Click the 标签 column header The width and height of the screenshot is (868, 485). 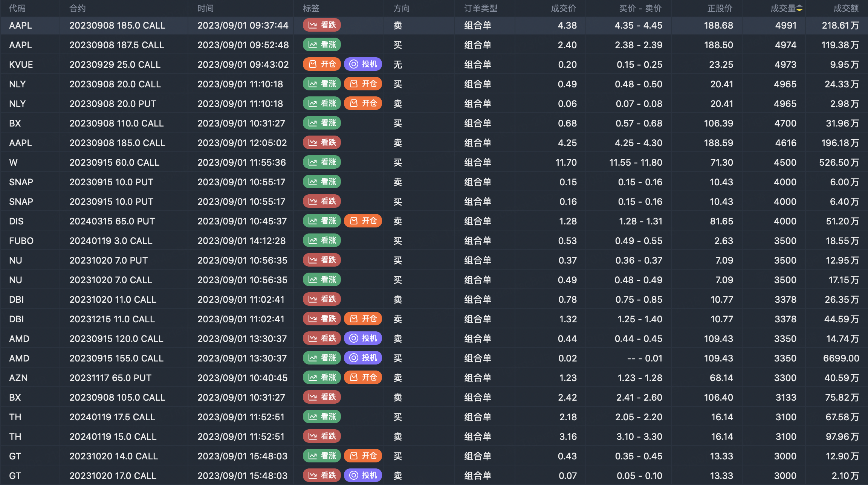[311, 8]
